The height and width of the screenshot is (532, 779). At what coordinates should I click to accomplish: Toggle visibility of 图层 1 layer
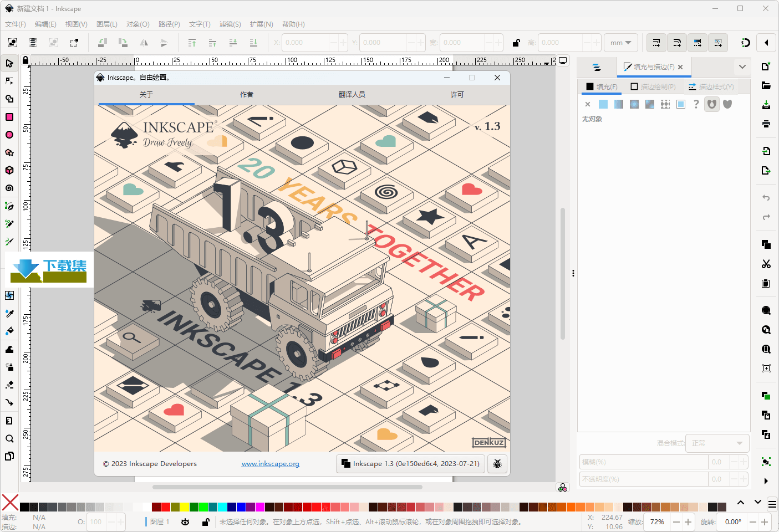click(185, 522)
